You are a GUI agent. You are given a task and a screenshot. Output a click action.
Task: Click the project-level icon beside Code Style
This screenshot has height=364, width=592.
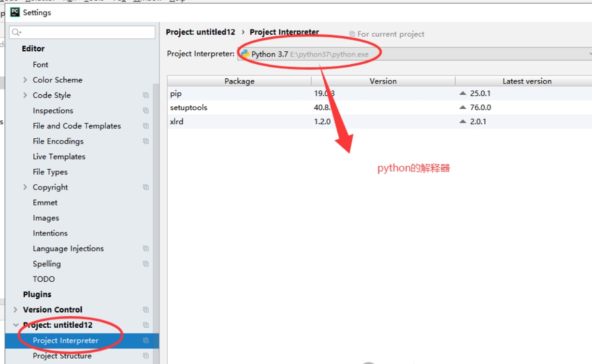(x=146, y=95)
